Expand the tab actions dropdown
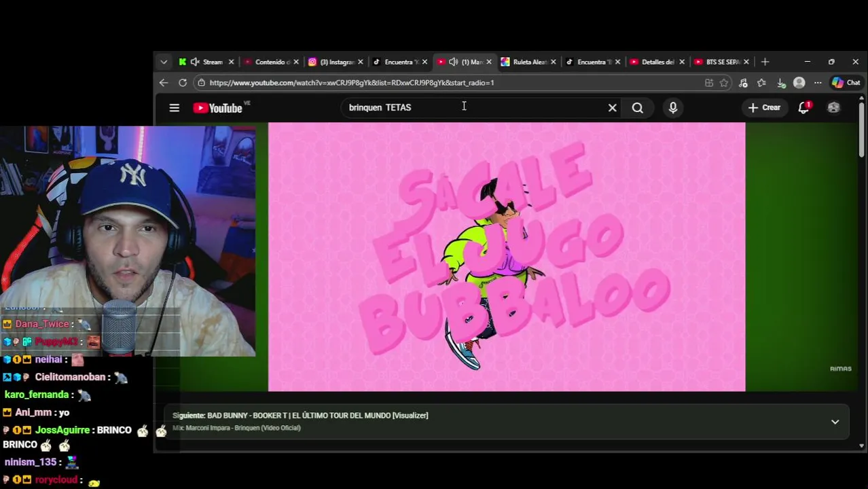The height and width of the screenshot is (489, 868). [164, 62]
